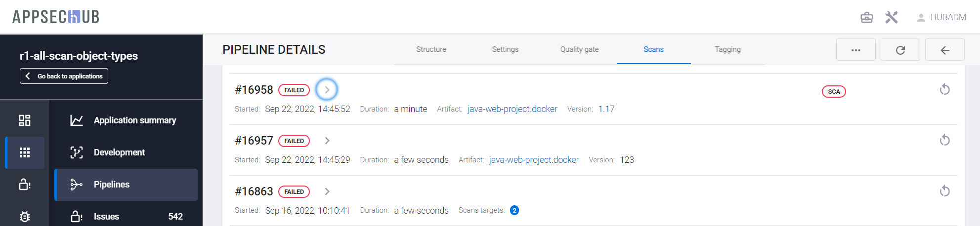This screenshot has height=226, width=980.
Task: Click the refresh pipeline button
Action: coord(900,50)
